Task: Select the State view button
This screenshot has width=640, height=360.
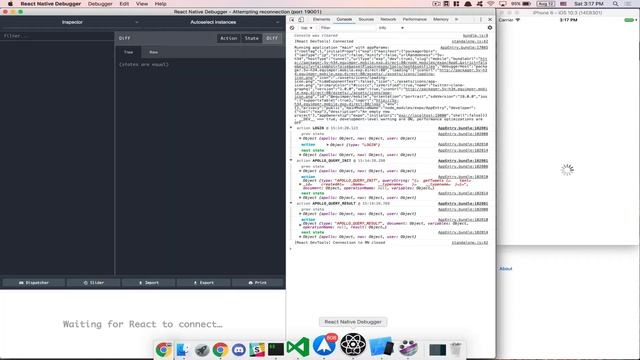Action: coord(251,38)
